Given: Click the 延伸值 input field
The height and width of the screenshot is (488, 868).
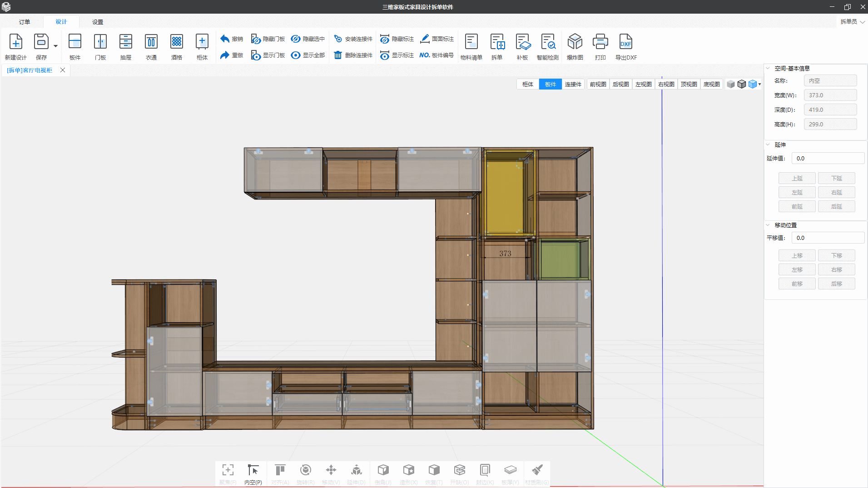Looking at the screenshot, I should 828,159.
